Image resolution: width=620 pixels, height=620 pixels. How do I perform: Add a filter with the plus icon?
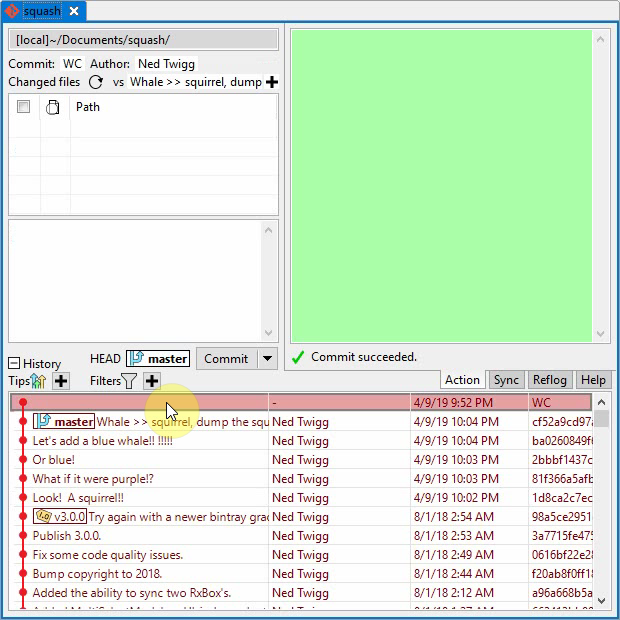tap(151, 381)
